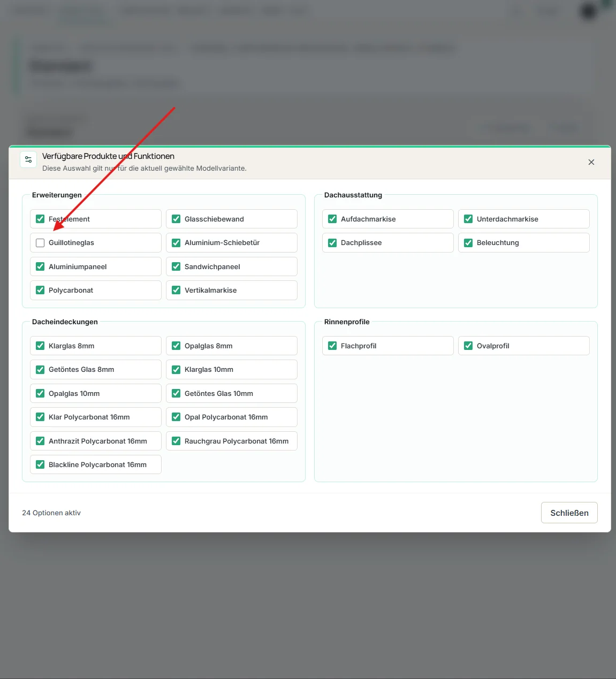Disable the Flachprofil gutter profile
616x679 pixels.
(332, 346)
